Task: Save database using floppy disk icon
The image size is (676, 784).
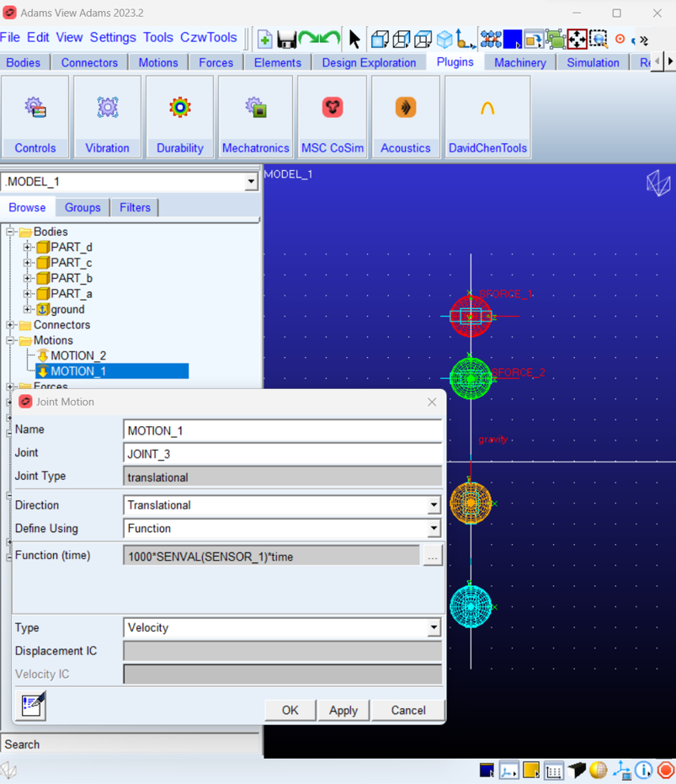Action: [286, 39]
